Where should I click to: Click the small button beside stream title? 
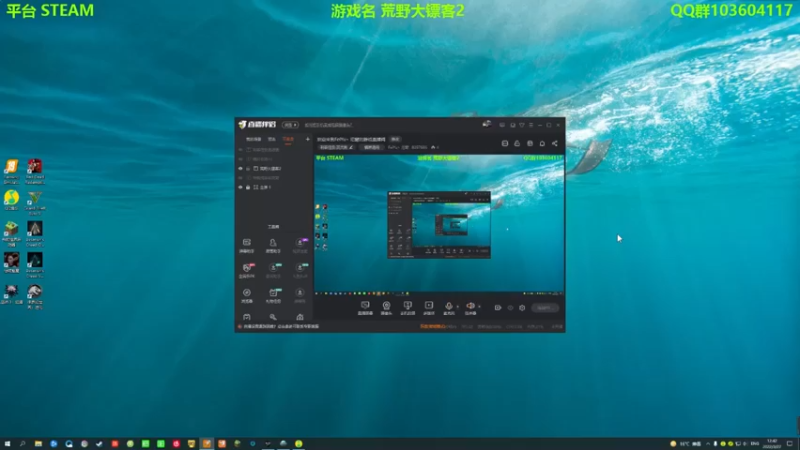(x=395, y=139)
